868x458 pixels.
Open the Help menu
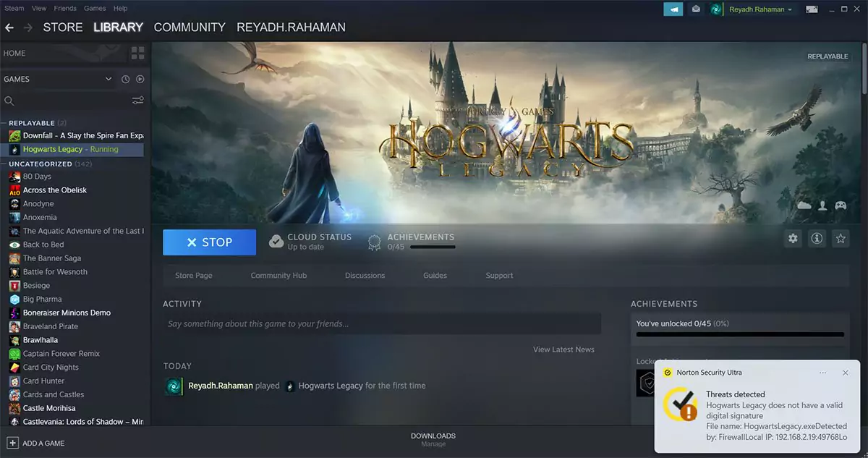tap(121, 8)
